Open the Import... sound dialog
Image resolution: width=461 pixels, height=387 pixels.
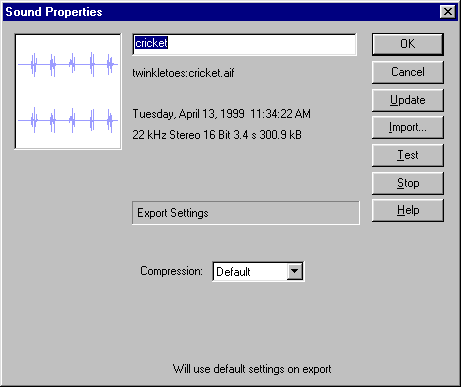click(408, 127)
